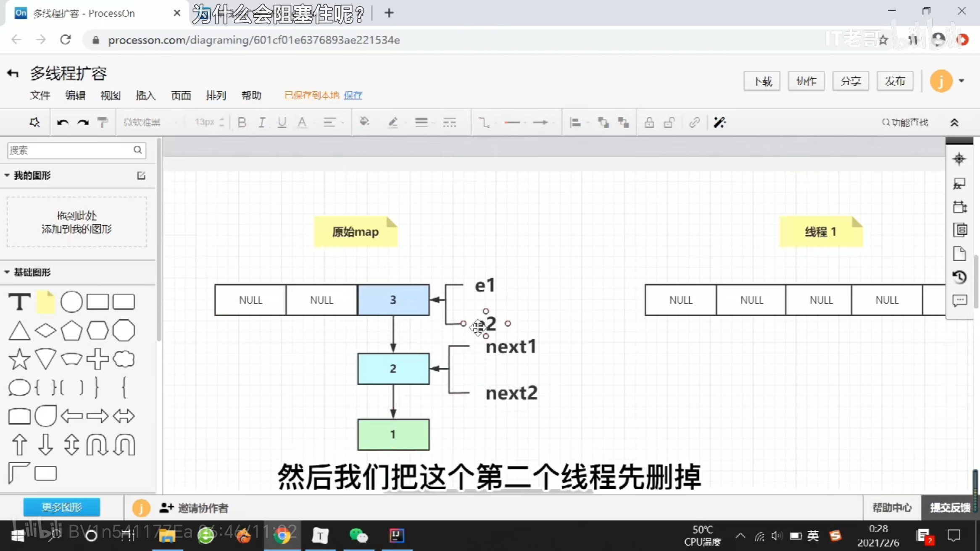Image resolution: width=980 pixels, height=551 pixels.
Task: Click the fill color bucket icon
Action: [364, 122]
